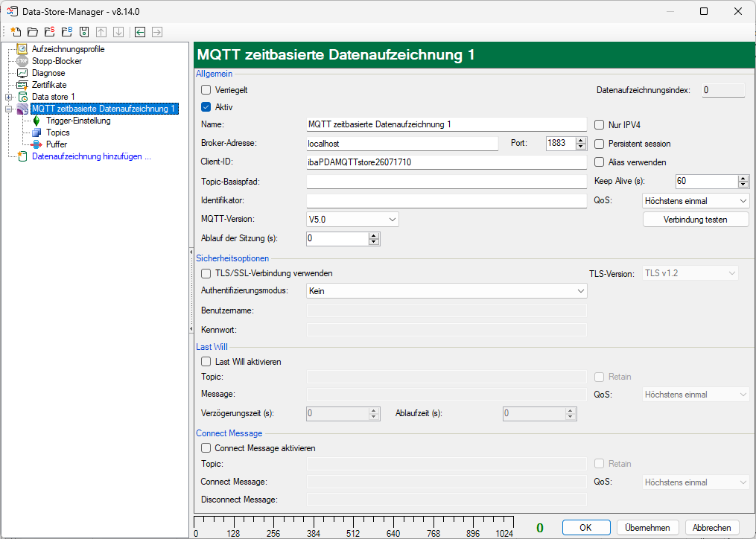Image resolution: width=756 pixels, height=539 pixels.
Task: Select the Stopp-Blocker tree item label
Action: coord(57,61)
